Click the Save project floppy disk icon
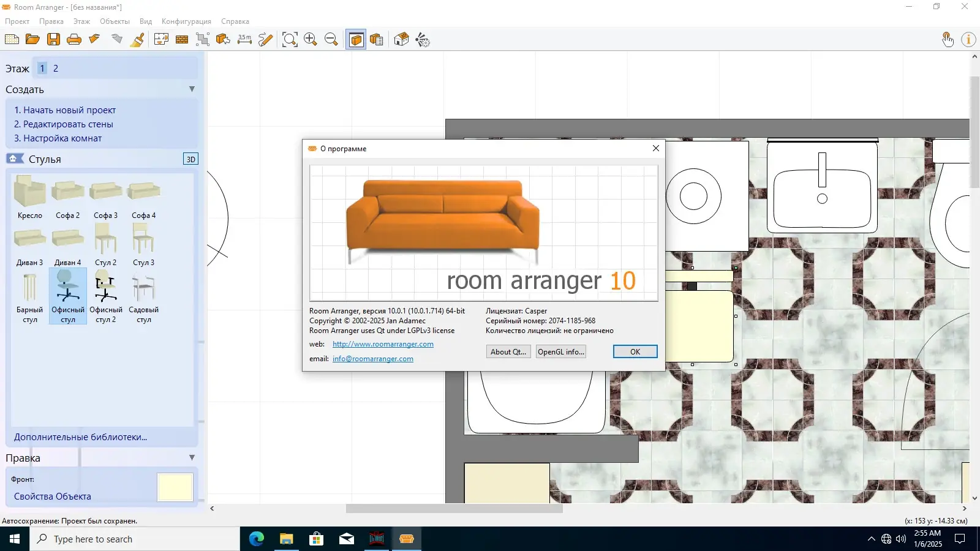Image resolution: width=980 pixels, height=551 pixels. click(53, 40)
